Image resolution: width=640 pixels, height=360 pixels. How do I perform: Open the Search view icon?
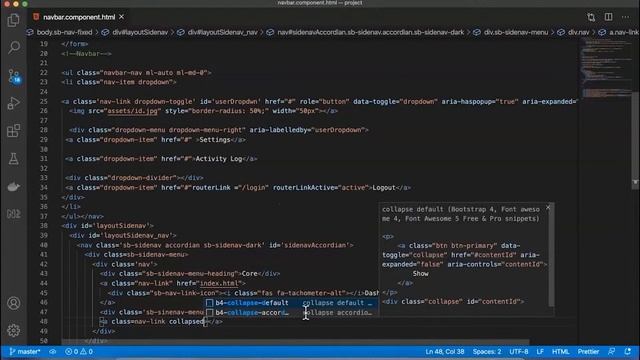click(13, 47)
